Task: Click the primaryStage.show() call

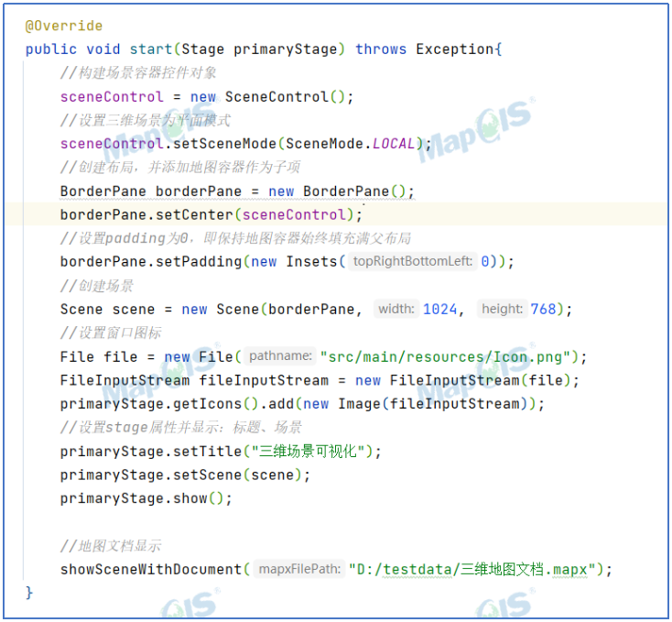Action: tap(146, 498)
